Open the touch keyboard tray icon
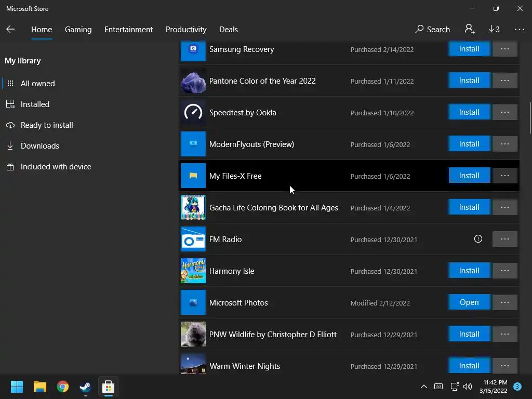Screen dimensions: 532x399 tap(438, 387)
